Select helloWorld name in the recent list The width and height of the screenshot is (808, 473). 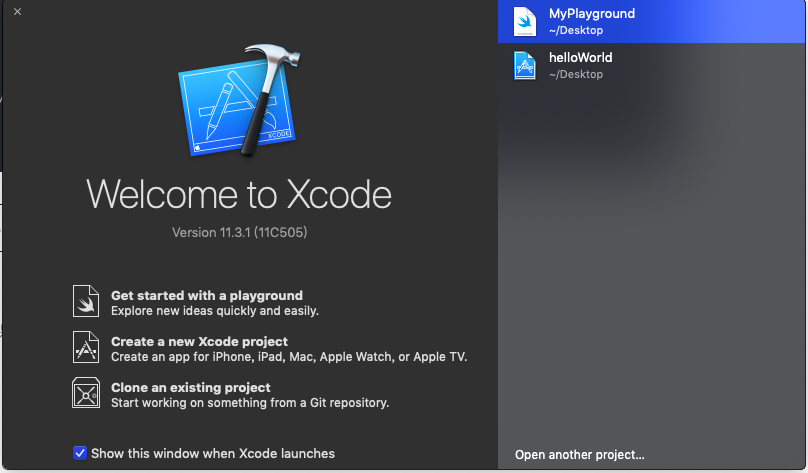tap(580, 58)
